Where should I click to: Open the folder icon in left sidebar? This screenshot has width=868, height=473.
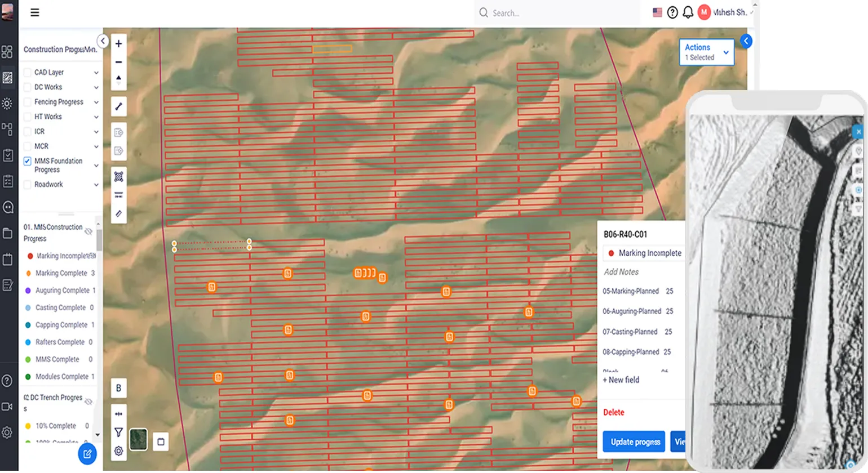7,233
